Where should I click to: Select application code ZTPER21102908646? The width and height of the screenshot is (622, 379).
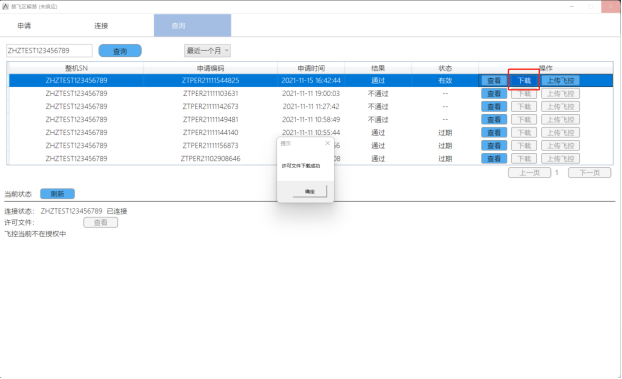click(x=210, y=159)
